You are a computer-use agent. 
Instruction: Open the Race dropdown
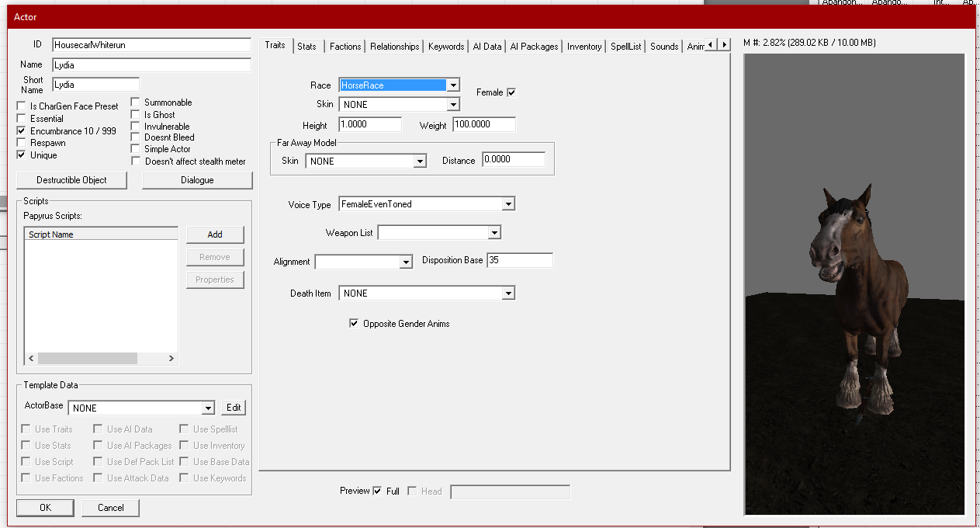(453, 85)
